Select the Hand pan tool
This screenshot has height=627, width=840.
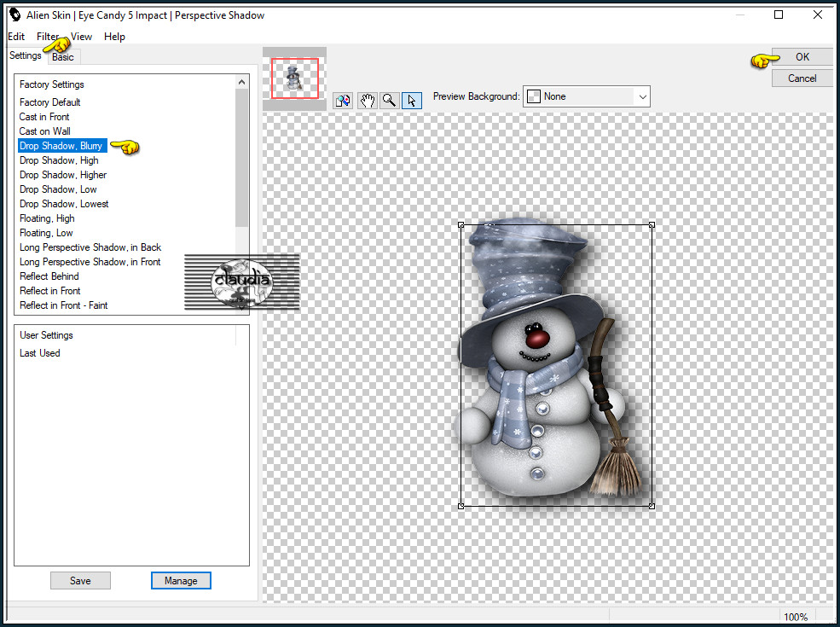click(367, 100)
